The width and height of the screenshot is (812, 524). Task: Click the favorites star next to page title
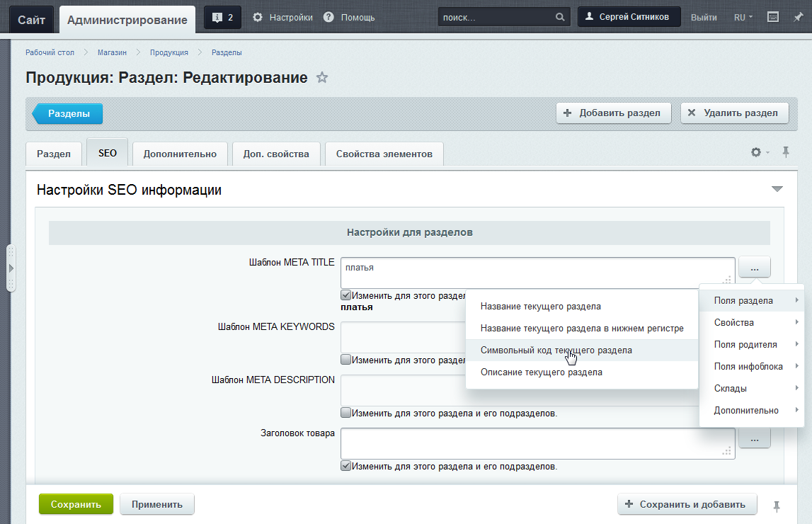coord(322,78)
